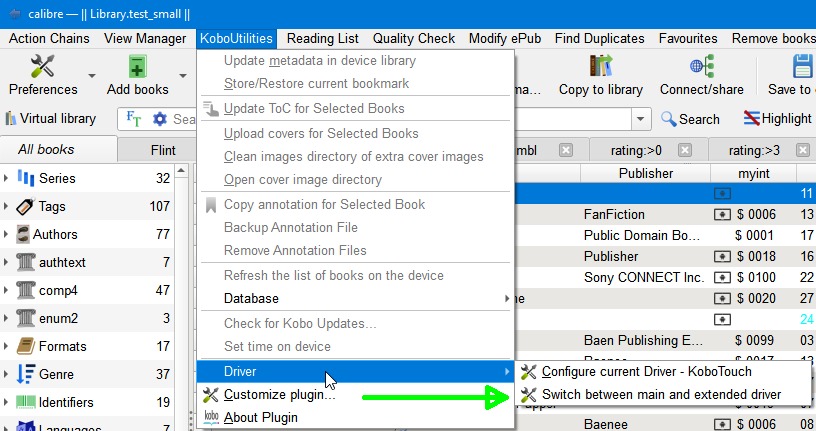816x431 pixels.
Task: Open the Favourites menu
Action: click(688, 39)
